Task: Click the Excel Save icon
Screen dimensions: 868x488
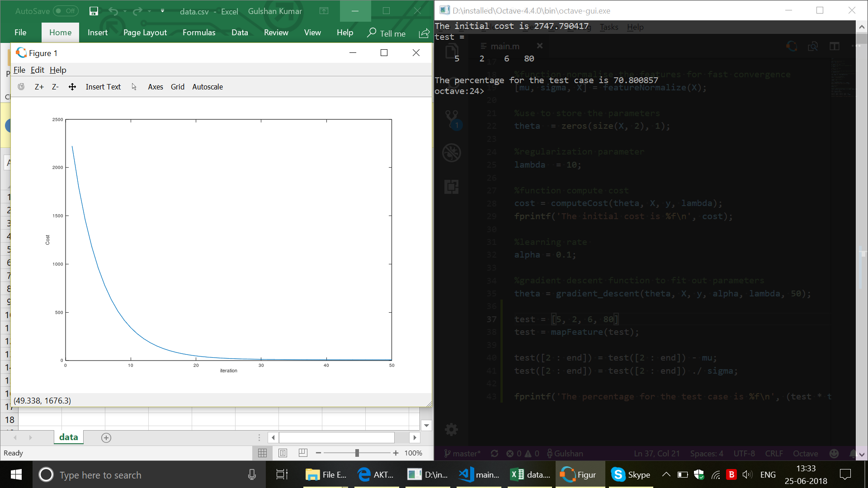Action: tap(94, 11)
